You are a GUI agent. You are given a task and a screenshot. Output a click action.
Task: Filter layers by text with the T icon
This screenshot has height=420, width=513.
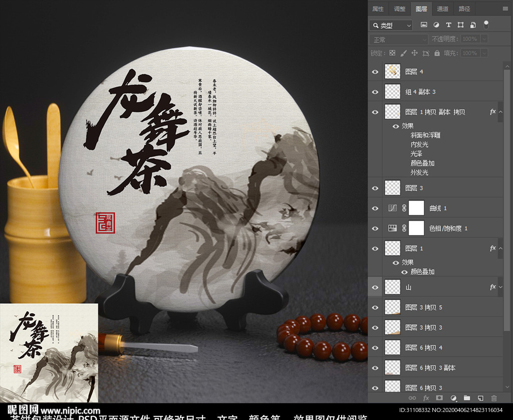[449, 24]
